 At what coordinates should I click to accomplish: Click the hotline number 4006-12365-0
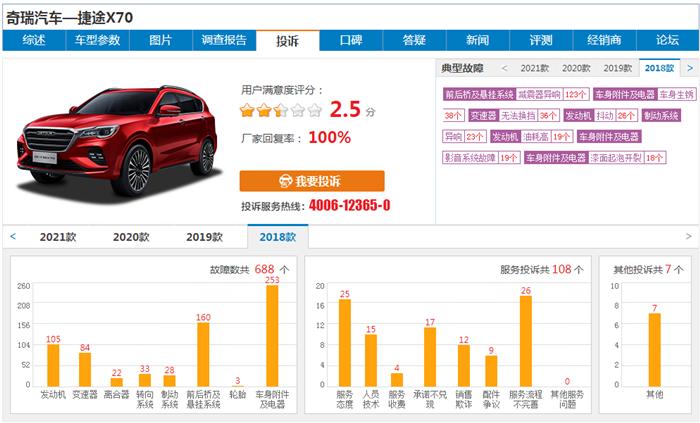tap(350, 205)
